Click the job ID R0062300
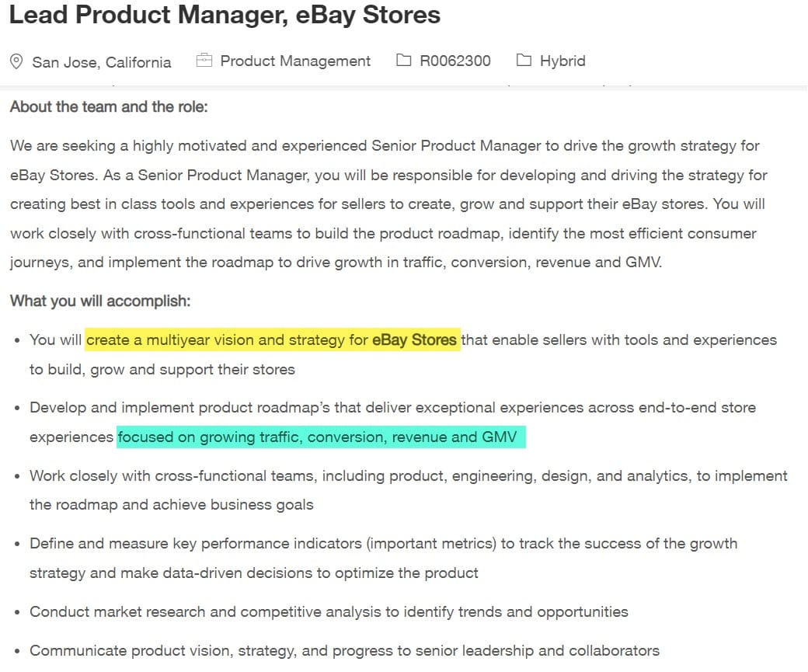The width and height of the screenshot is (808, 672). [x=454, y=61]
